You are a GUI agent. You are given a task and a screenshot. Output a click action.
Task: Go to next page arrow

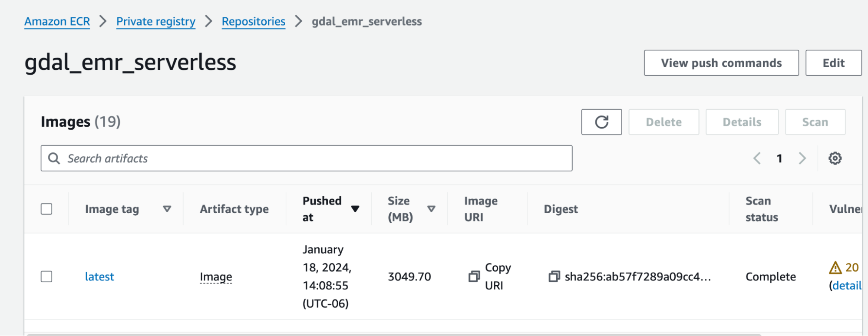802,158
